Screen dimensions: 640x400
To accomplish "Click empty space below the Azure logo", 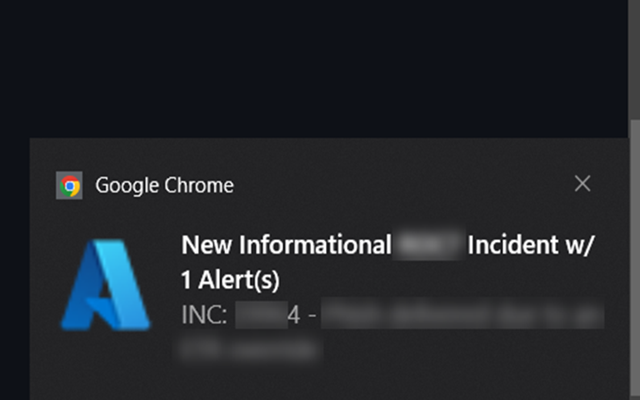I will [x=106, y=365].
